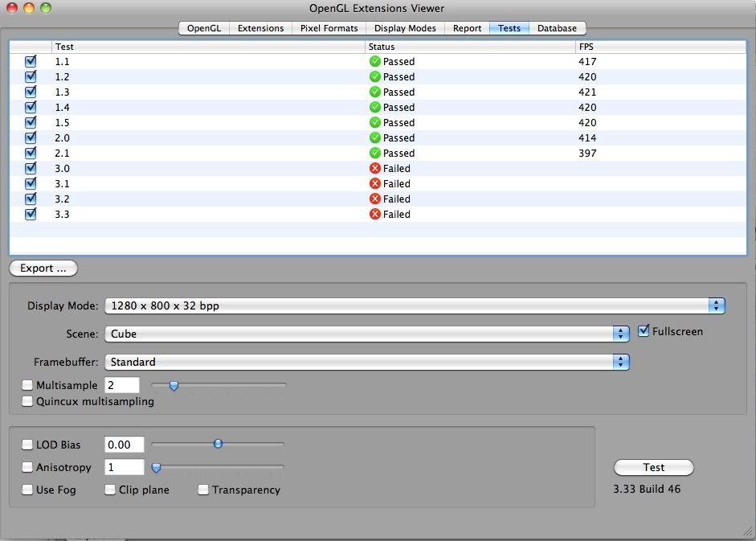Enable Quincux multisampling
This screenshot has width=756, height=541.
pos(27,401)
